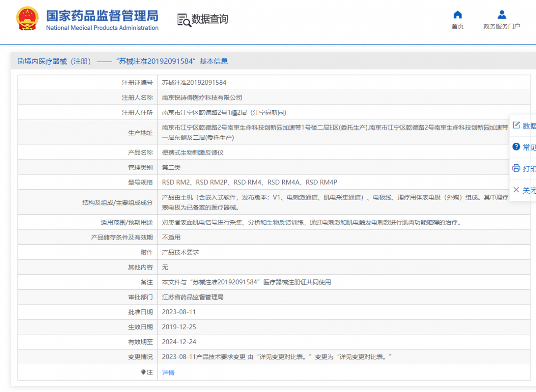This screenshot has width=536, height=392.
Task: Click the national emblem logo
Action: (x=27, y=19)
